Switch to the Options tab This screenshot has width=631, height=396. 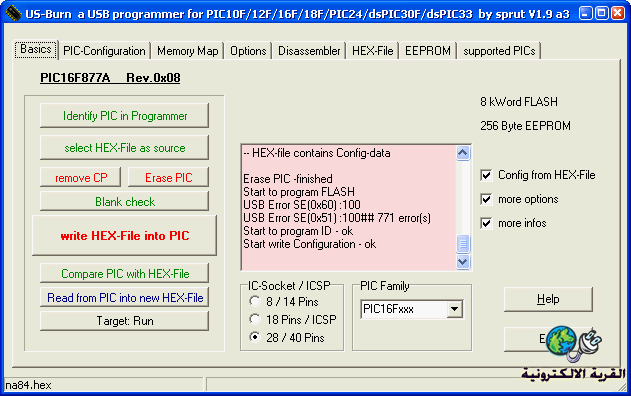248,51
